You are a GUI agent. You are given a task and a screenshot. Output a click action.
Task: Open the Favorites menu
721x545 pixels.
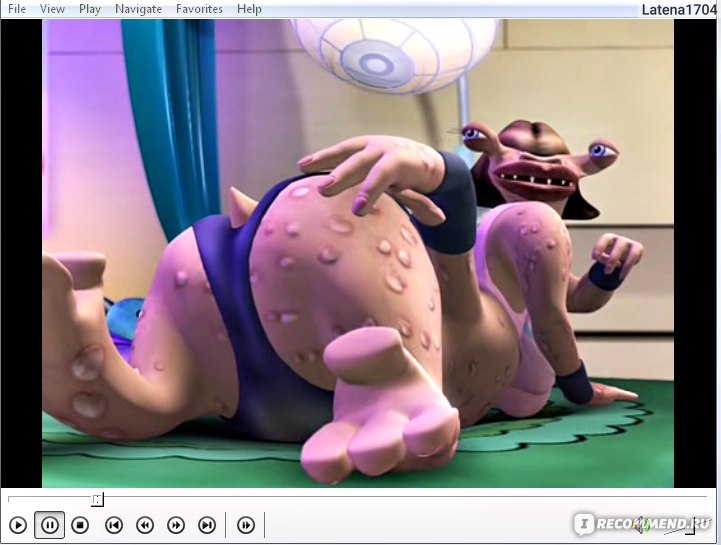pyautogui.click(x=199, y=9)
